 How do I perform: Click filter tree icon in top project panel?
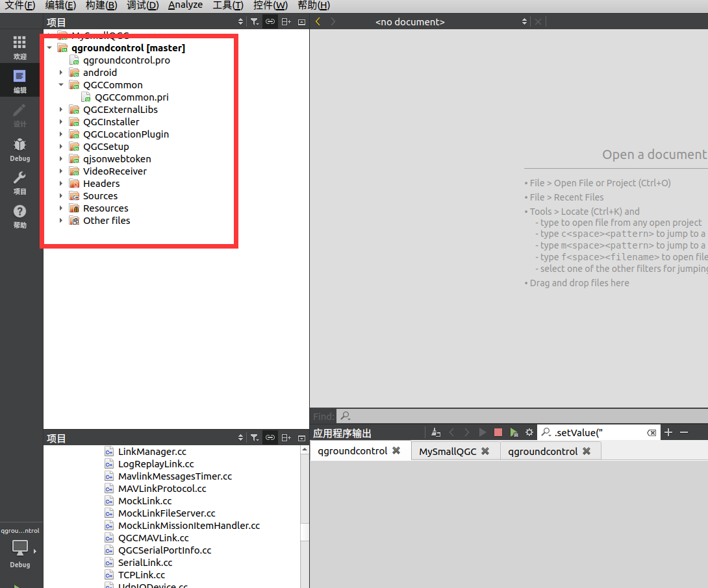pyautogui.click(x=255, y=21)
